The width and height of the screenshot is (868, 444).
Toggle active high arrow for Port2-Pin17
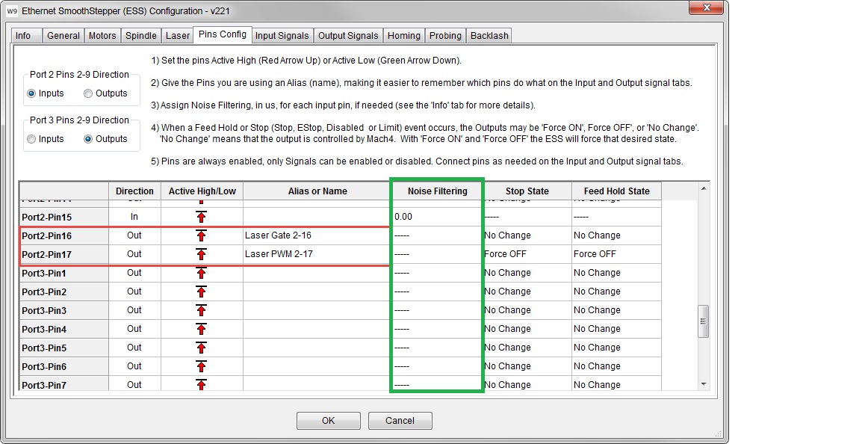click(x=201, y=255)
